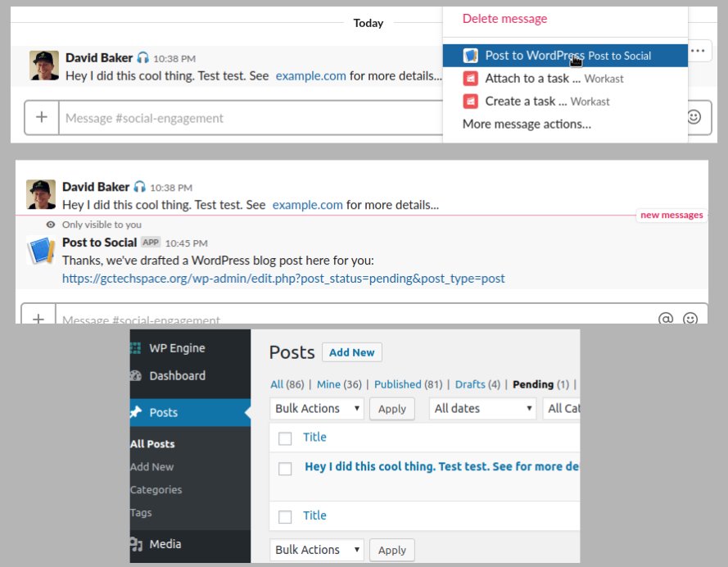Viewport: 728px width, 567px height.
Task: Click David Baker's avatar in the top Slack screenshot
Action: click(x=44, y=66)
